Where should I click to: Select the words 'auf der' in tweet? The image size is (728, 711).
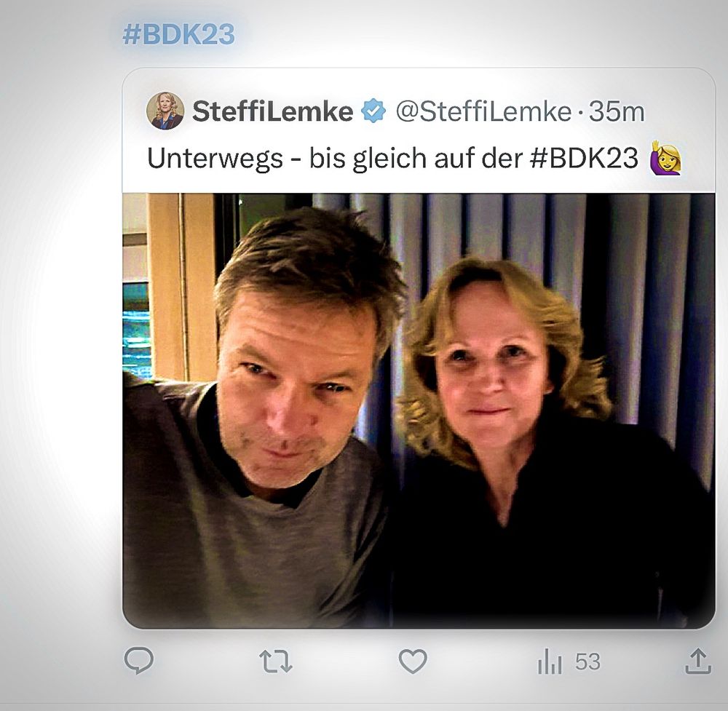point(479,158)
